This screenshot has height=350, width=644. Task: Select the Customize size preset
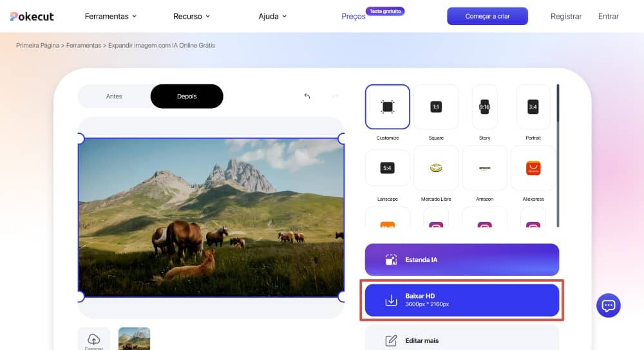point(387,107)
